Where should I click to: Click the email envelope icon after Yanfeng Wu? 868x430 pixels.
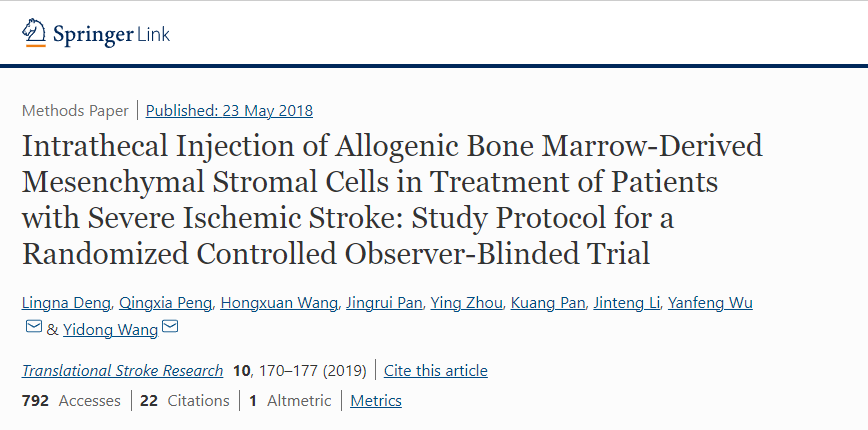[33, 328]
